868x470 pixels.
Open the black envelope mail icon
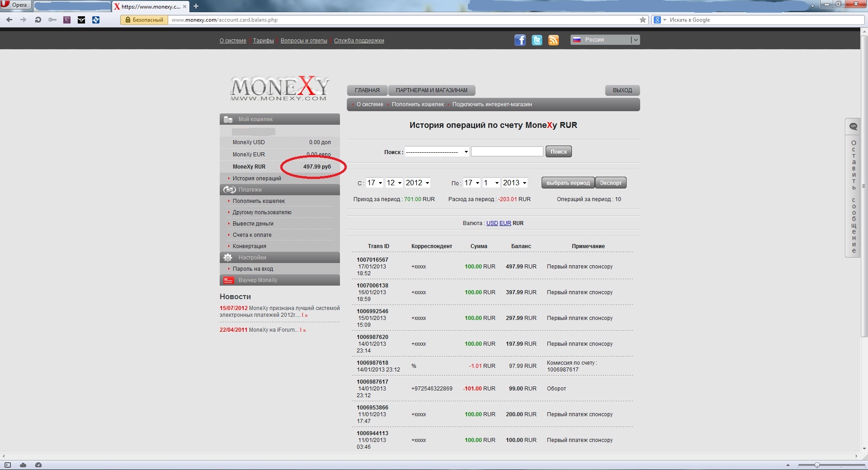(x=81, y=20)
